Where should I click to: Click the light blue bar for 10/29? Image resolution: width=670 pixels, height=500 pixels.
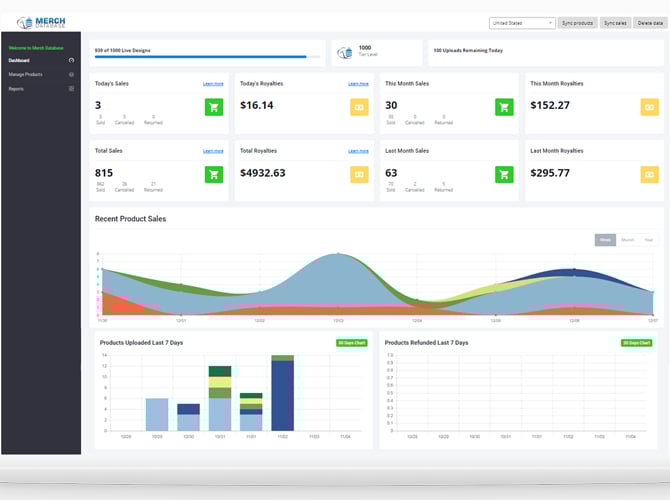coord(157,415)
